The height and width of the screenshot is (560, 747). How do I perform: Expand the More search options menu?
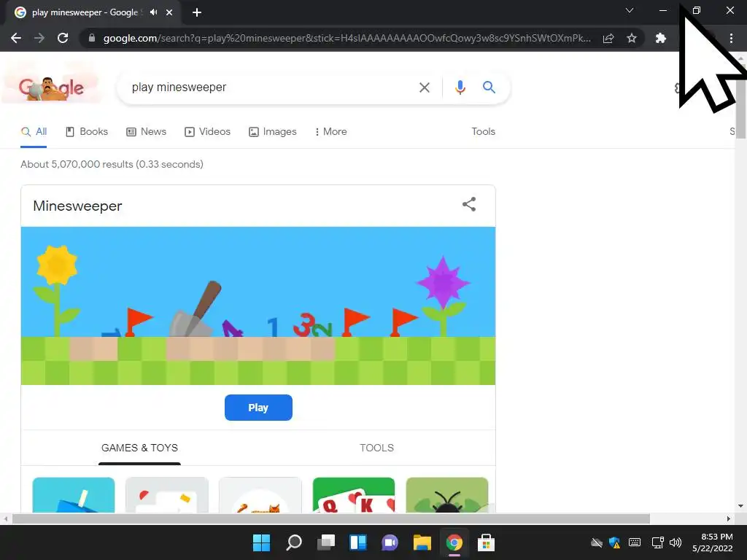331,131
